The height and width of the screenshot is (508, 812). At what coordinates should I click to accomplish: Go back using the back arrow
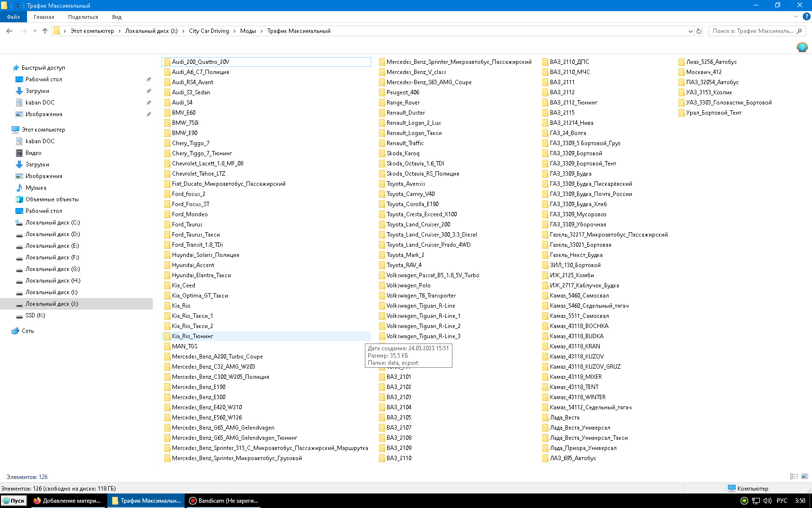(x=9, y=31)
